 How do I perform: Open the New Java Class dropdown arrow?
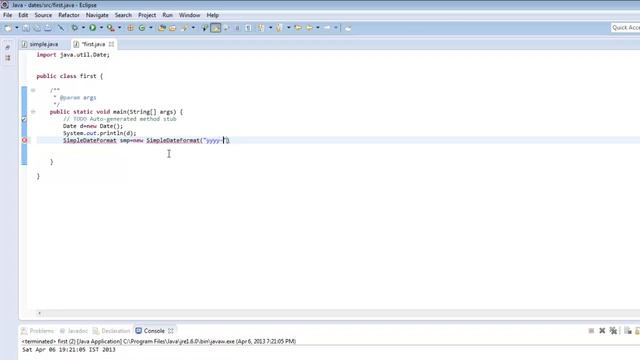(x=151, y=28)
